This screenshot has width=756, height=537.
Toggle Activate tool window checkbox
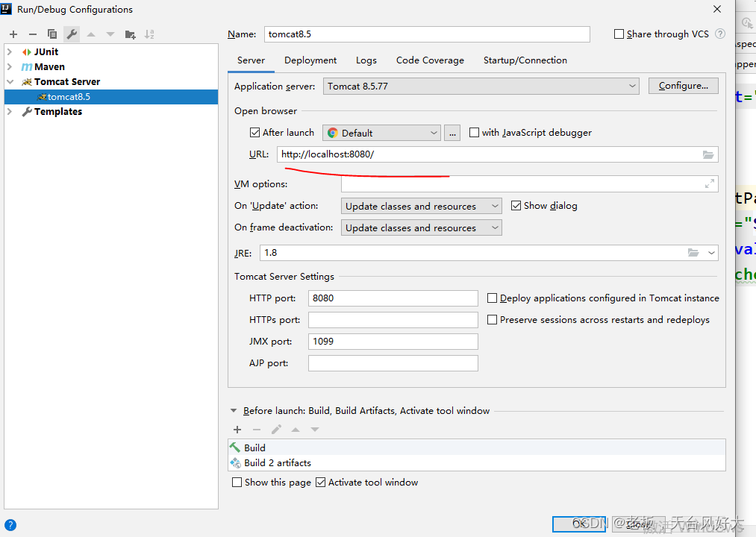coord(321,483)
